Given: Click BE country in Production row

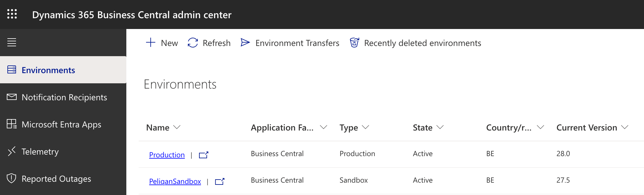Looking at the screenshot, I should tap(490, 154).
